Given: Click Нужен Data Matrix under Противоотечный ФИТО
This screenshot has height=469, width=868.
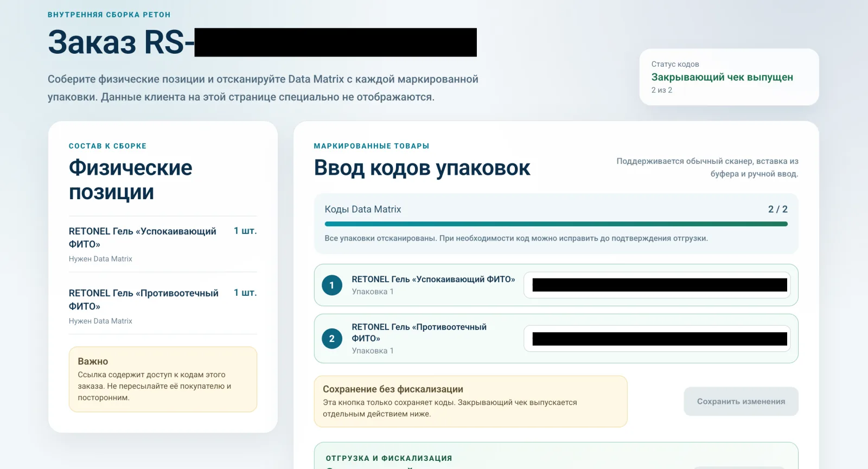Looking at the screenshot, I should pyautogui.click(x=100, y=321).
